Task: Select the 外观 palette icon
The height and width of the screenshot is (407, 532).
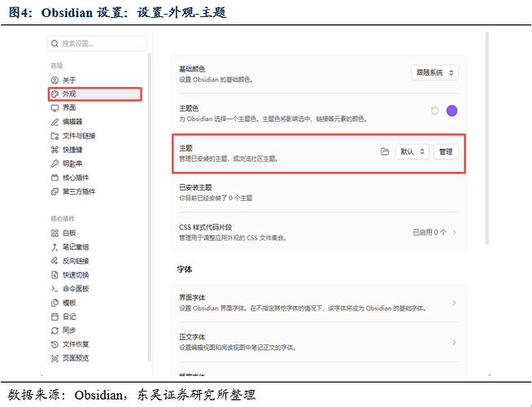Action: (x=55, y=94)
